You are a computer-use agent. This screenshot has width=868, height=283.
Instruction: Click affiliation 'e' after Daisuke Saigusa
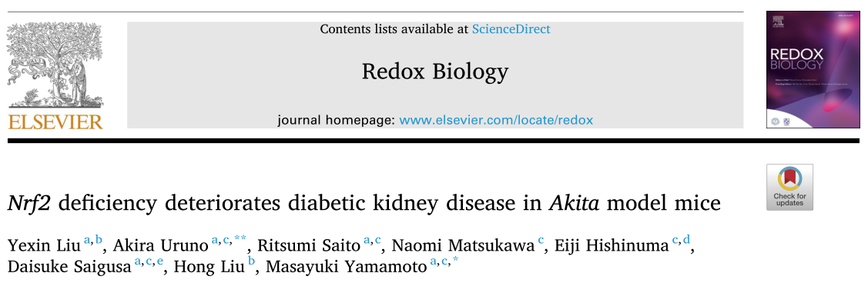(x=160, y=262)
